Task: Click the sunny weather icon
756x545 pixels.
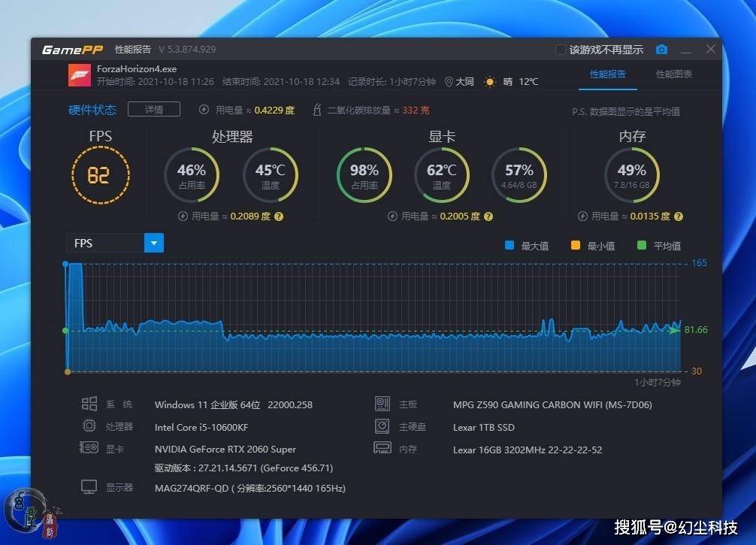Action: [x=490, y=82]
